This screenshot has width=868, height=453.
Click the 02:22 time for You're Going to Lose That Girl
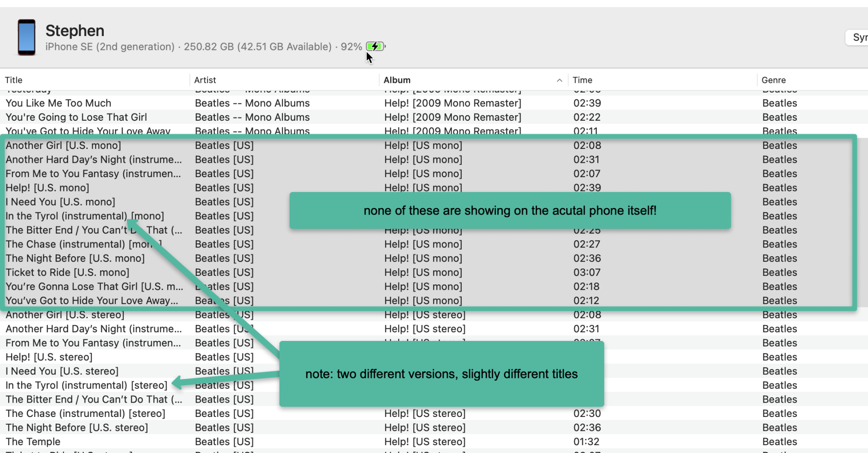click(x=587, y=117)
